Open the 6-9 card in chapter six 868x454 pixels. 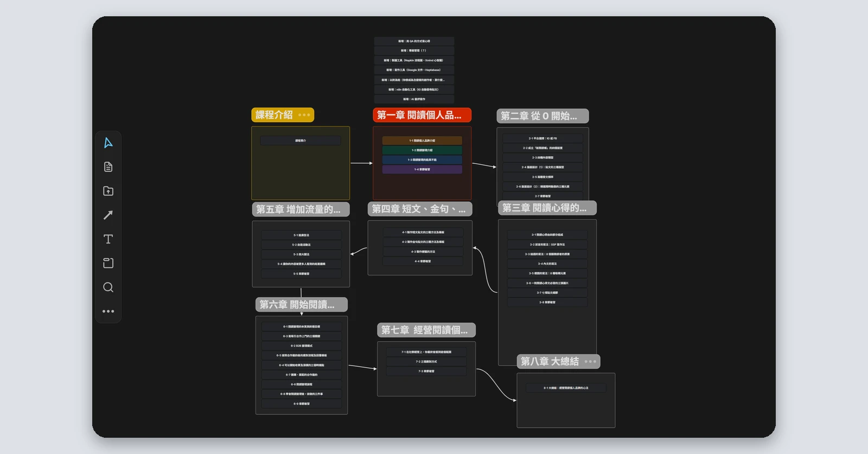302,404
